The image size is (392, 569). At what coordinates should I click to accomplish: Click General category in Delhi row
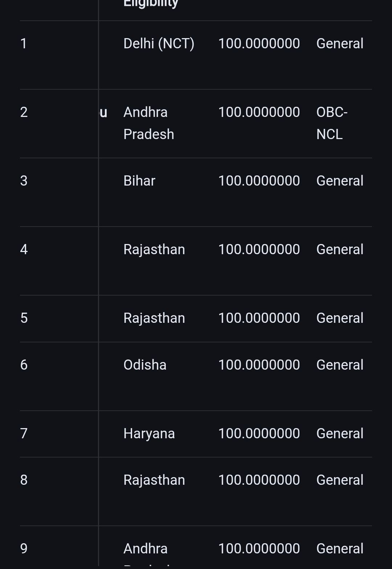340,44
